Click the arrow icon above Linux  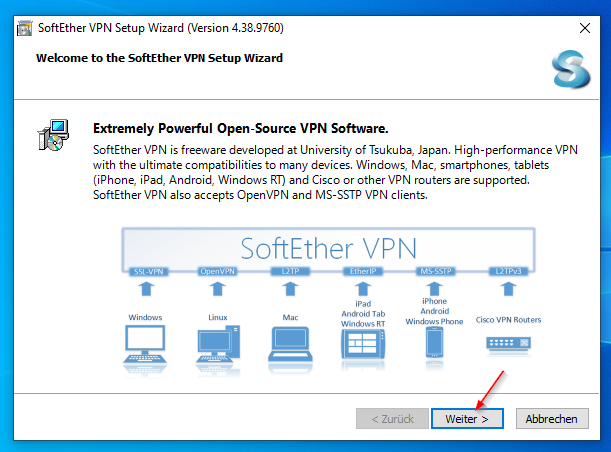point(217,289)
